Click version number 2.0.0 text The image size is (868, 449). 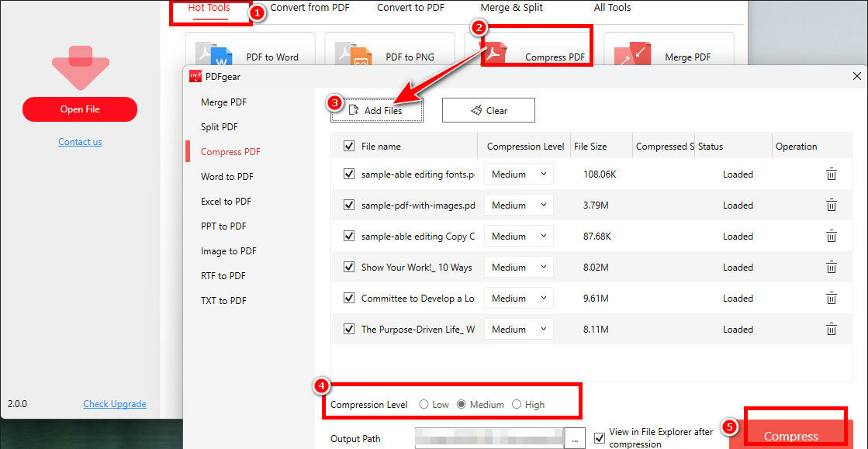(x=17, y=403)
